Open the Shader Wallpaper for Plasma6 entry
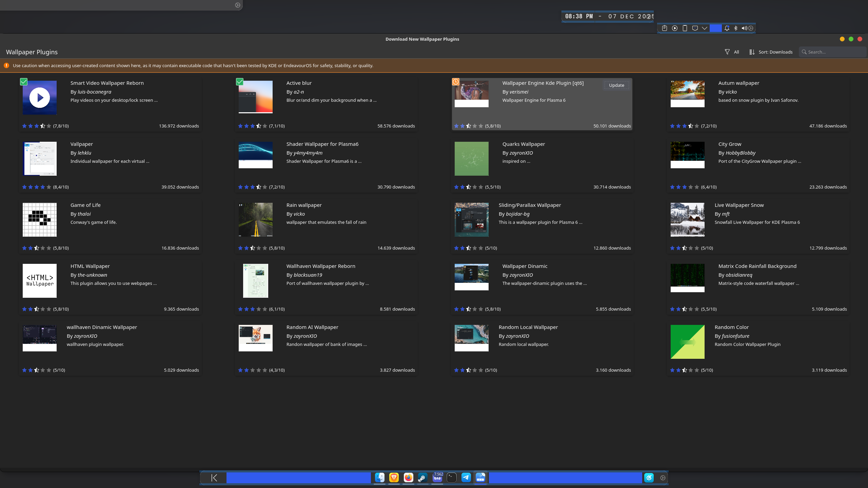 point(322,144)
